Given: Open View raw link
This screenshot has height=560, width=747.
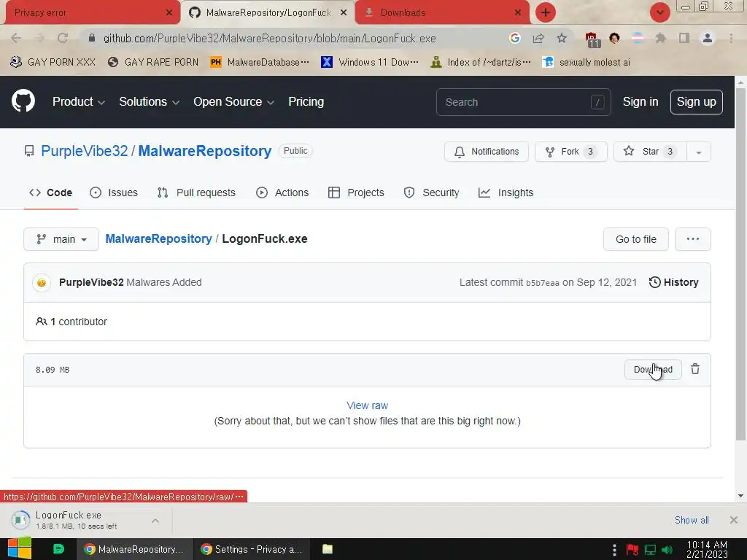Looking at the screenshot, I should [x=367, y=405].
